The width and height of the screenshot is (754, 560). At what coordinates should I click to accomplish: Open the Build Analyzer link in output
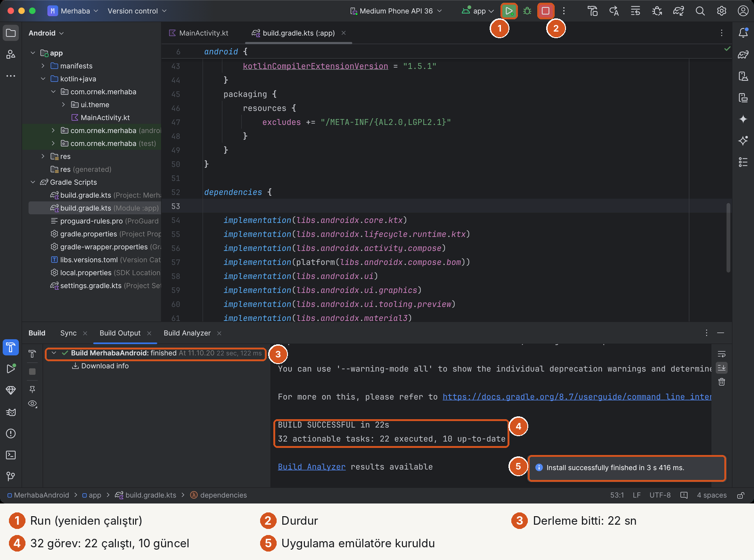click(311, 467)
